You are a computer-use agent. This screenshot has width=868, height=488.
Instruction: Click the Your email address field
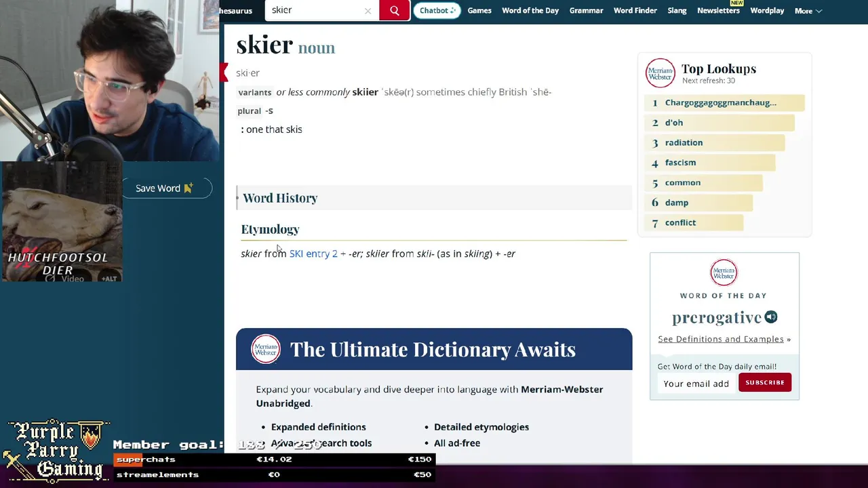pyautogui.click(x=696, y=383)
